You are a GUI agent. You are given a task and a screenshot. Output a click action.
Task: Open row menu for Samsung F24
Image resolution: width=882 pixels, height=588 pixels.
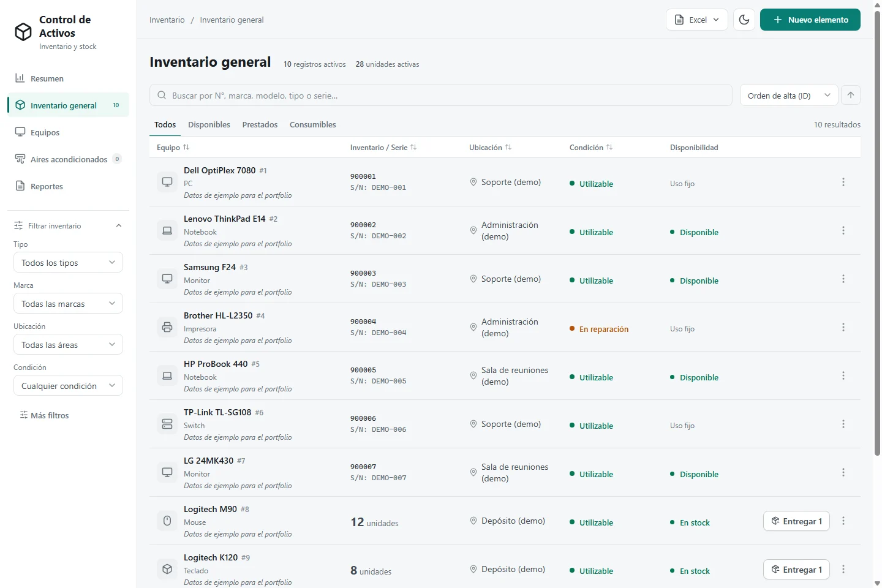point(843,279)
